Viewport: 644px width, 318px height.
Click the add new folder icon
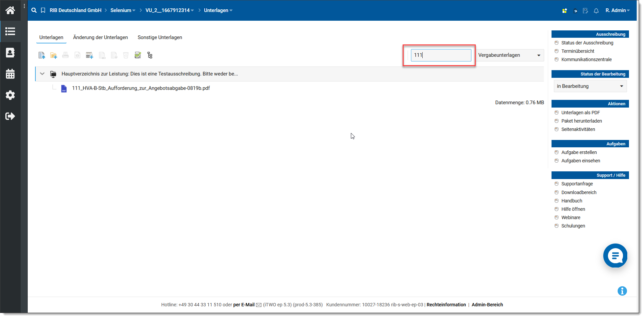[53, 55]
